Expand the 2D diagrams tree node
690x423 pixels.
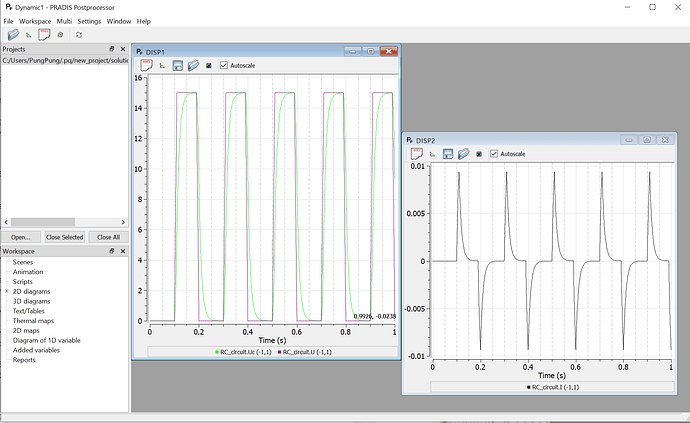tap(7, 291)
